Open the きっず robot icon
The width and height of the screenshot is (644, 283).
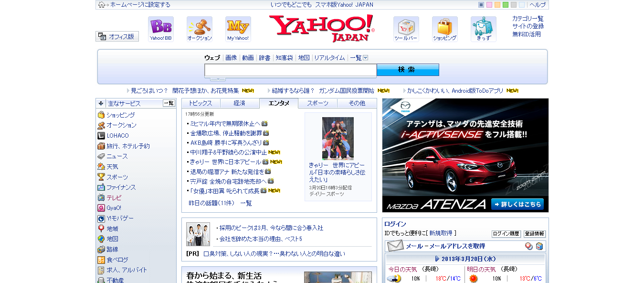484,29
